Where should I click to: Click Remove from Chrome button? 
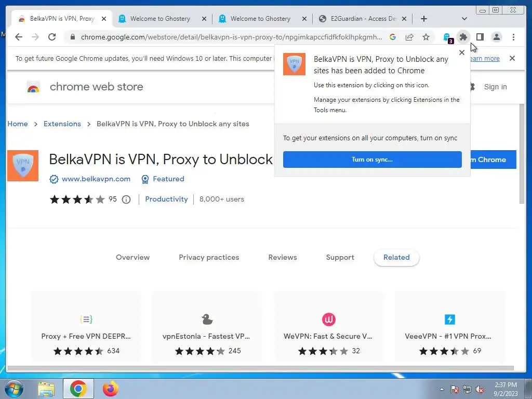(494, 159)
